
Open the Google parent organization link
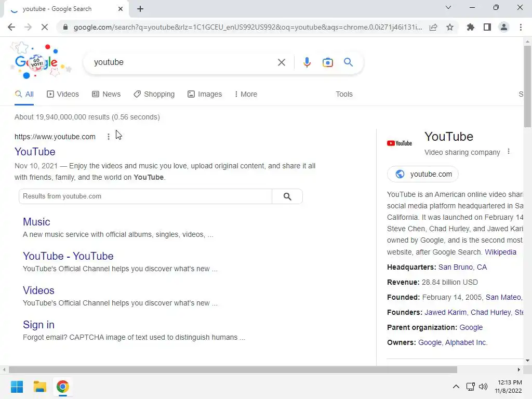471,327
